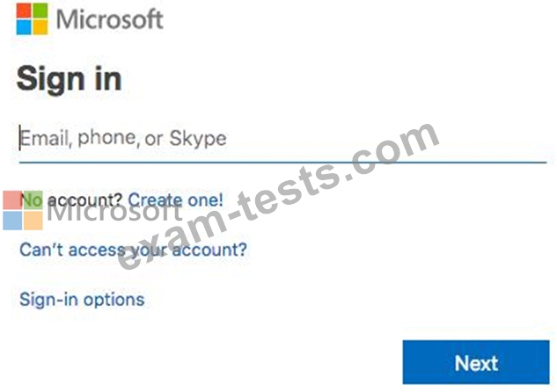Click the "No account?" text

(71, 200)
